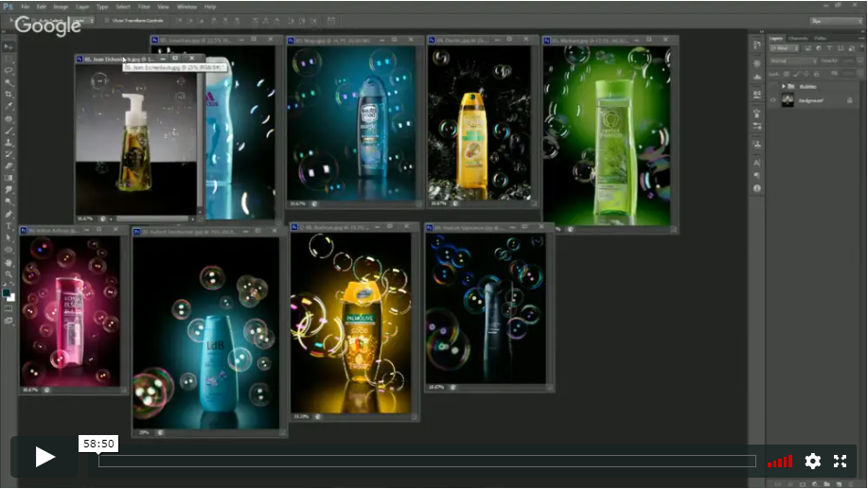Select the Brush tool
The height and width of the screenshot is (489, 868).
point(9,131)
